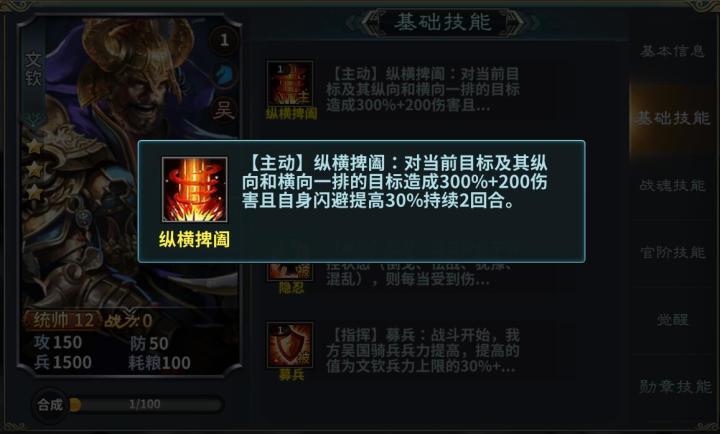Screen dimensions: 720x434
Task: Tap the 统帅 12 stat label
Action: pos(63,320)
